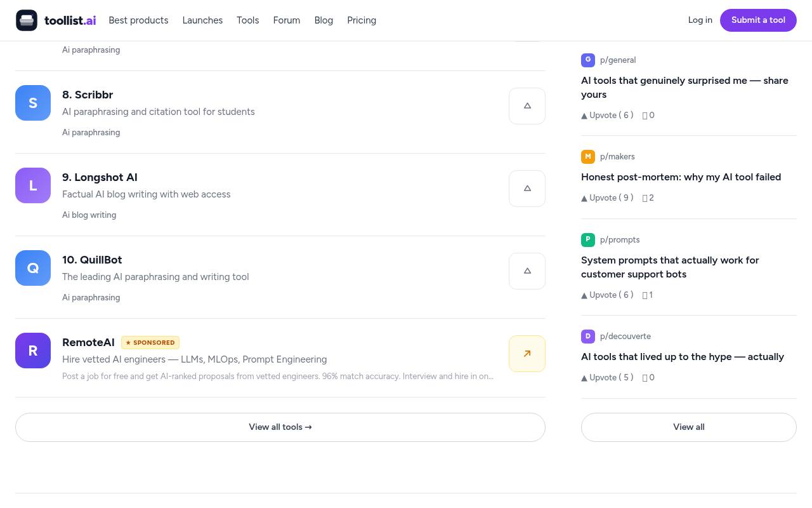Upvote the 'genuinely surprised me' post
Screen dimensions: 812x508
(607, 116)
